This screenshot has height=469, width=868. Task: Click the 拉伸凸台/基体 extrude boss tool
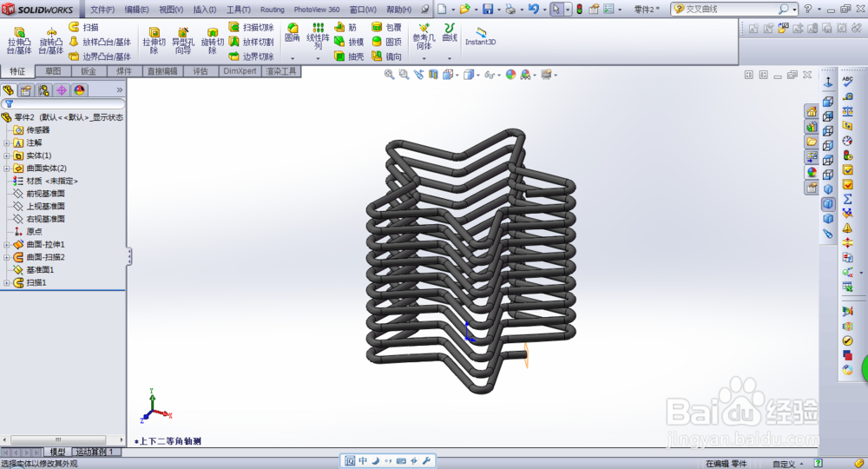pos(19,41)
